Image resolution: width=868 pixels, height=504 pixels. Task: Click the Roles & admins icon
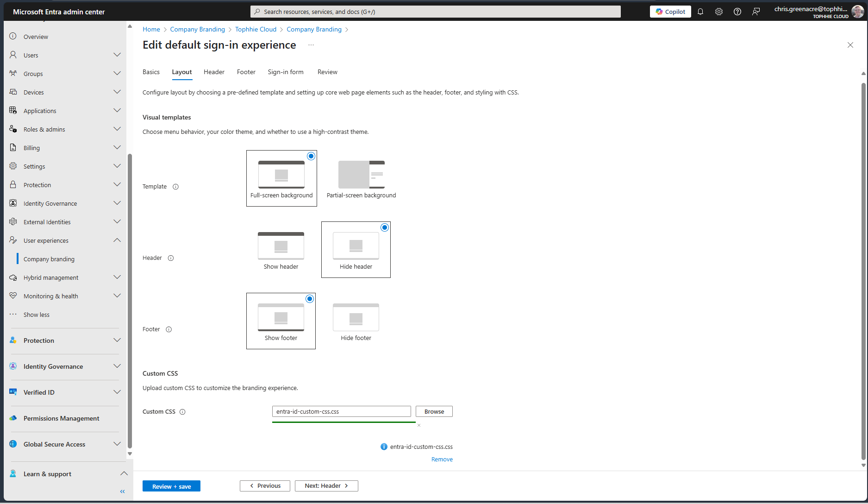pyautogui.click(x=13, y=129)
